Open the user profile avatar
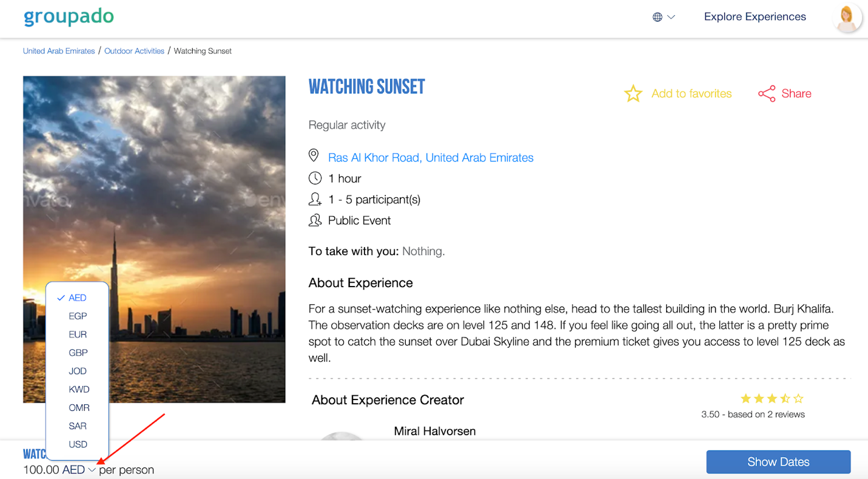 [847, 18]
